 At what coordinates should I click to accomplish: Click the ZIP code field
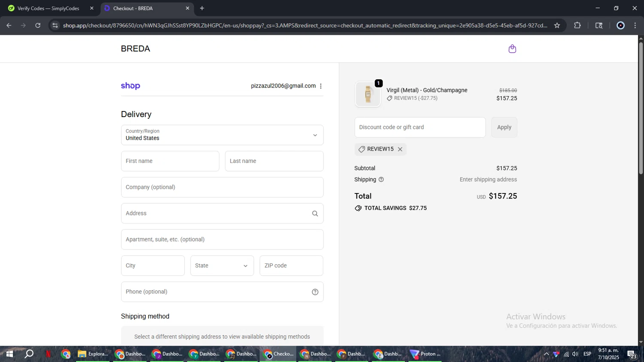[291, 266]
